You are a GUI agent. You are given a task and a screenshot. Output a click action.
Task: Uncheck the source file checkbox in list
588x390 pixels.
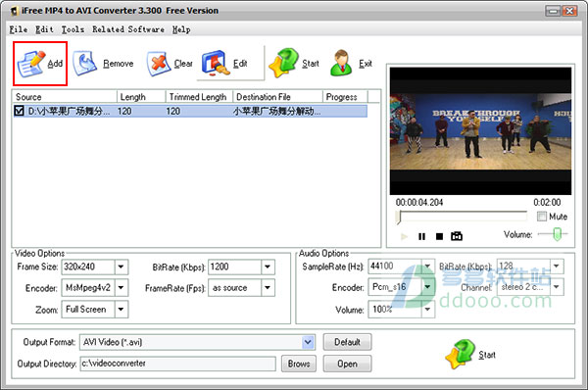pyautogui.click(x=20, y=111)
